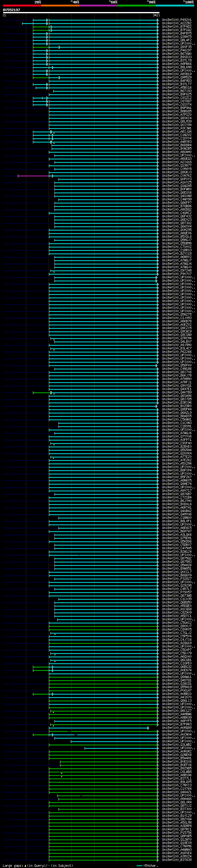
Task: Open hit UniRef100_B7FHD2
Action: coord(177,26)
